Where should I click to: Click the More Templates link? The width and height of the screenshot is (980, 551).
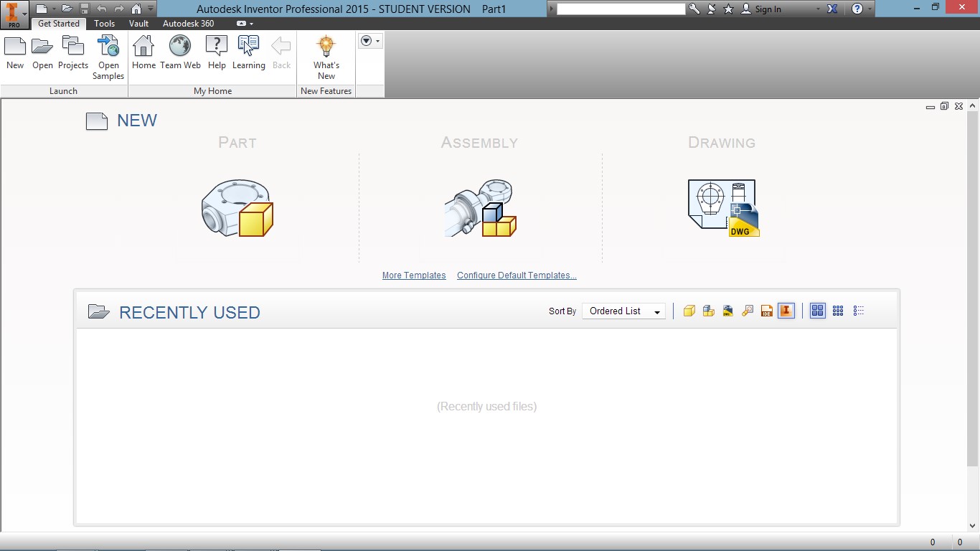tap(414, 275)
